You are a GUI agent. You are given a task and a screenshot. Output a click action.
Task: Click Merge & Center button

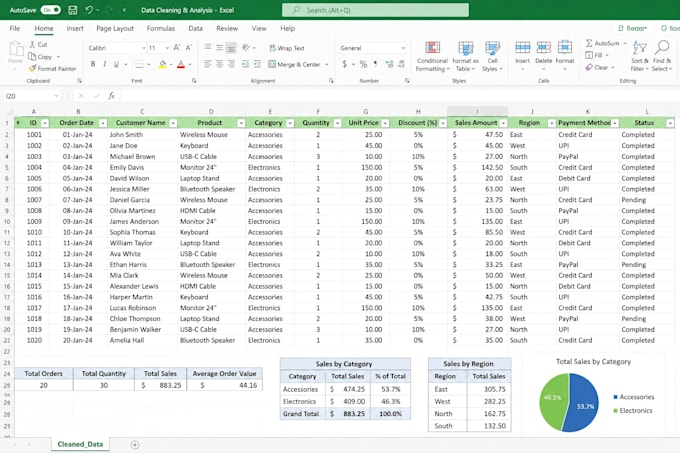coord(294,64)
